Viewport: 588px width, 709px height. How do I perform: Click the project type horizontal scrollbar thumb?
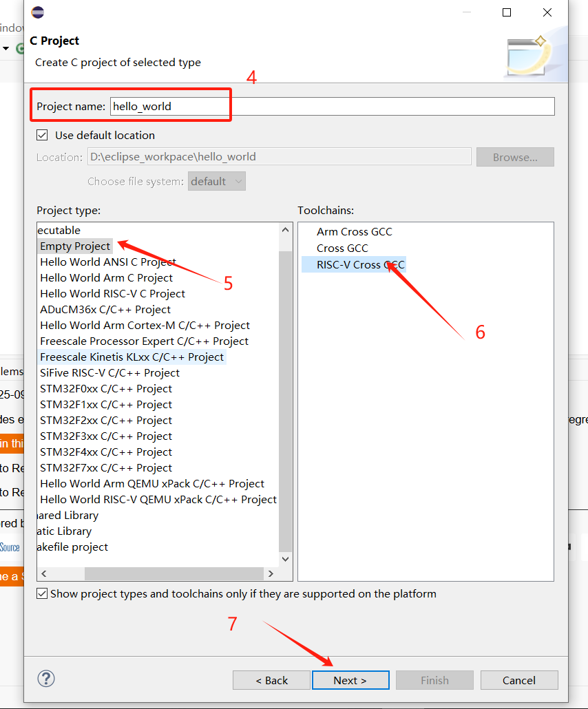tap(174, 574)
